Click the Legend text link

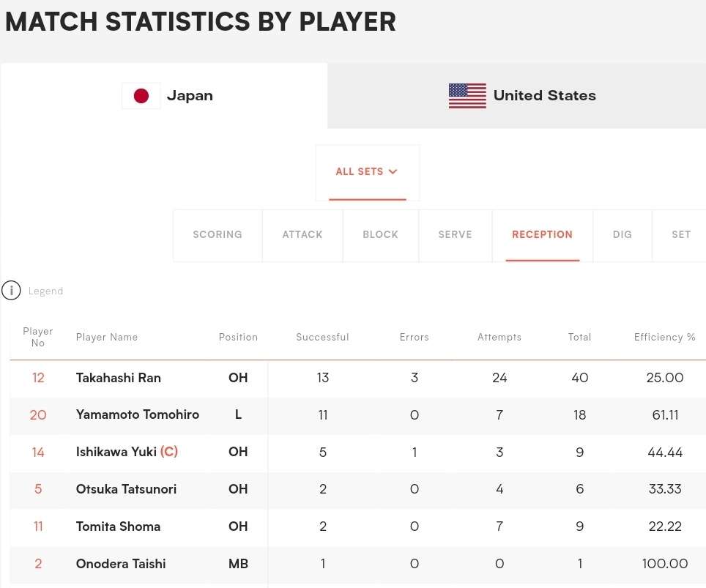click(x=45, y=291)
